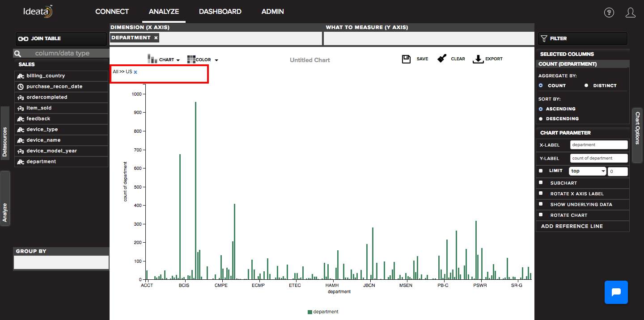Viewport: 644px width, 320px height.
Task: Click the clock icon beside purchase_recon_date
Action: 21,87
